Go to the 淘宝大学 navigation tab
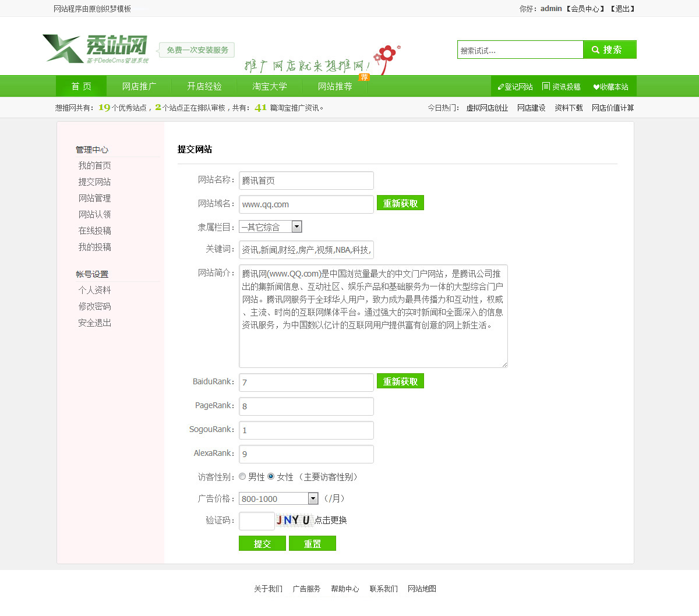 pos(270,86)
